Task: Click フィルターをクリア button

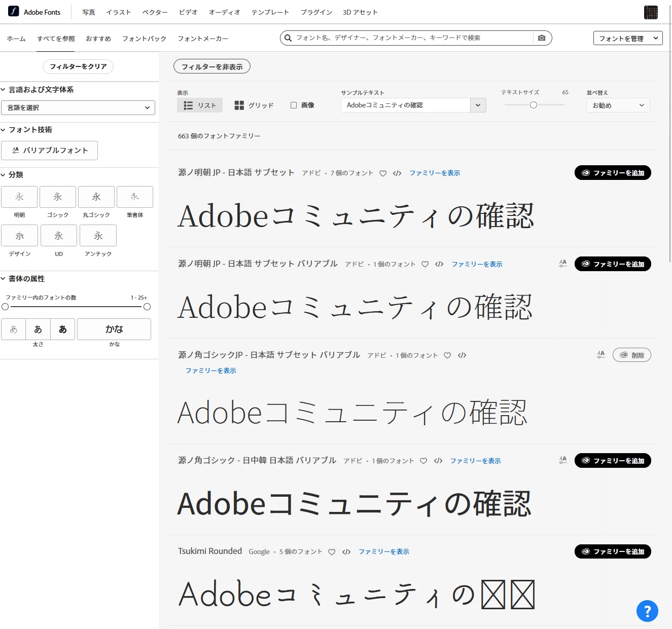Action: coord(78,66)
